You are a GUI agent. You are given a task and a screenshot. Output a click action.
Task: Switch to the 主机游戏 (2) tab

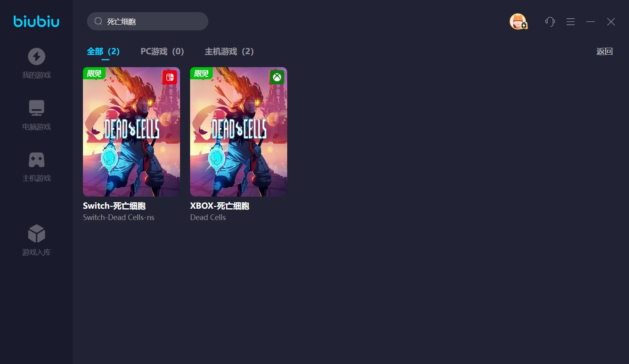[229, 51]
